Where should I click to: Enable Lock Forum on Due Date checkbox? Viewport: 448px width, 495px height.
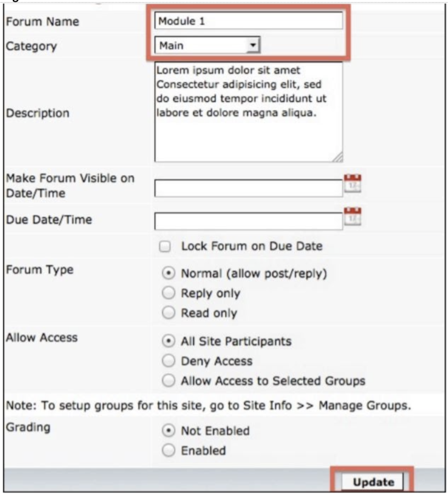pos(165,247)
